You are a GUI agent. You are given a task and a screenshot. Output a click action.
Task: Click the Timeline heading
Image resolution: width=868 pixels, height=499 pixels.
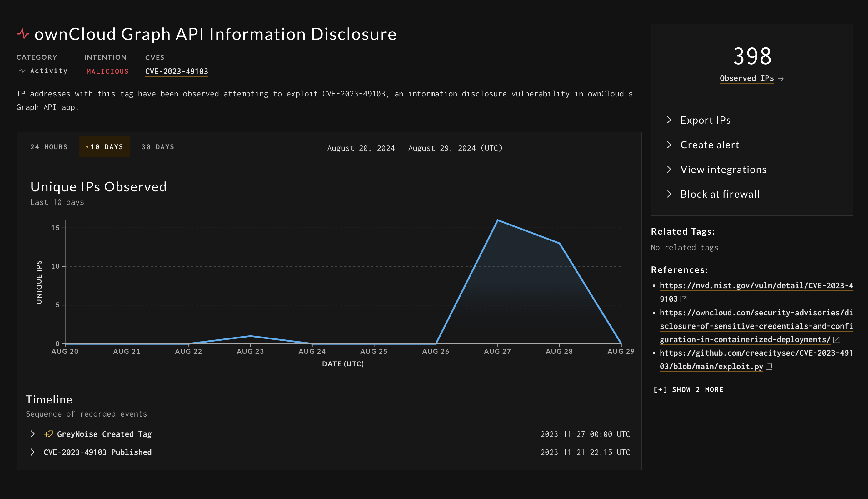(49, 400)
